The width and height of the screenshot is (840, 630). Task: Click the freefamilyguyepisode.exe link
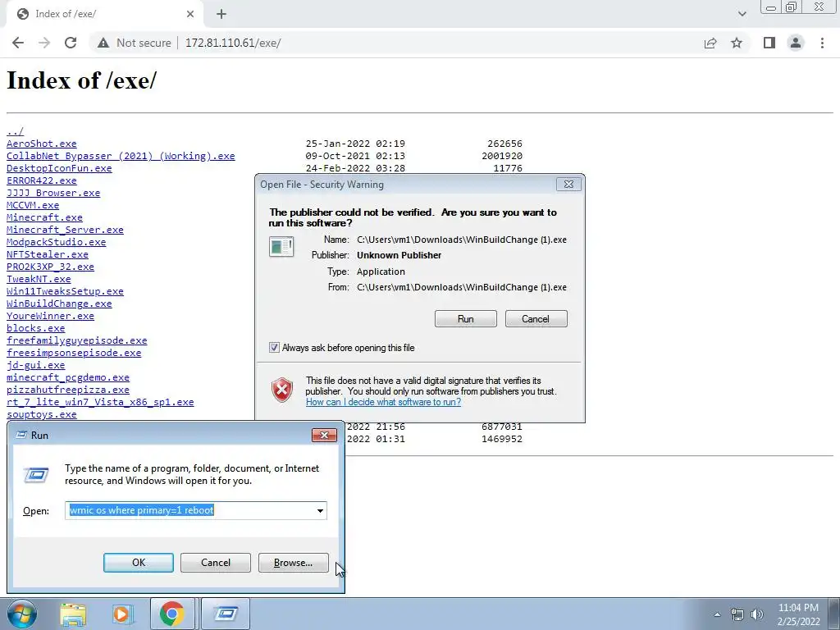pos(76,340)
